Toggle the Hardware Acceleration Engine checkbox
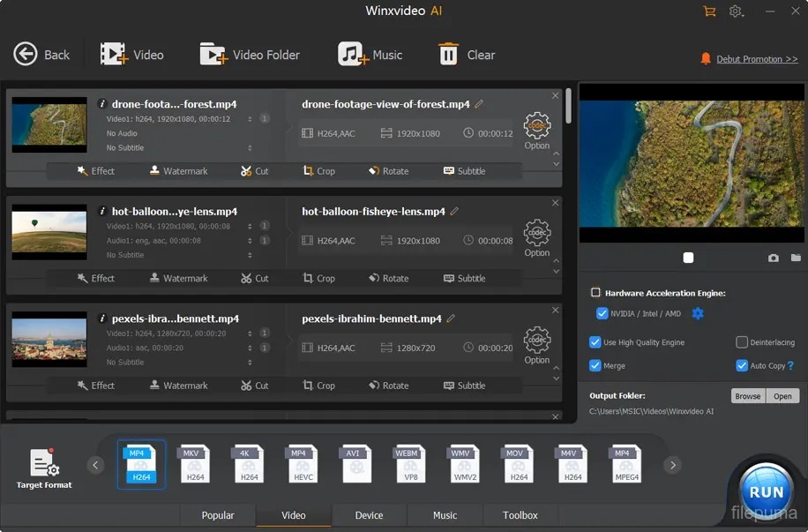Image resolution: width=808 pixels, height=532 pixels. pos(595,293)
